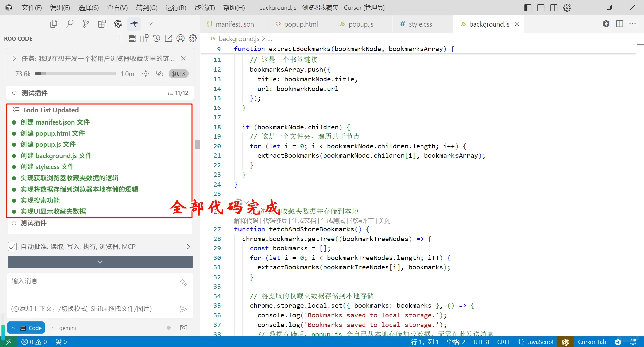Open the Roo Code kangaroo sidebar icon
Screen dimensions: 644x347
tap(134, 24)
